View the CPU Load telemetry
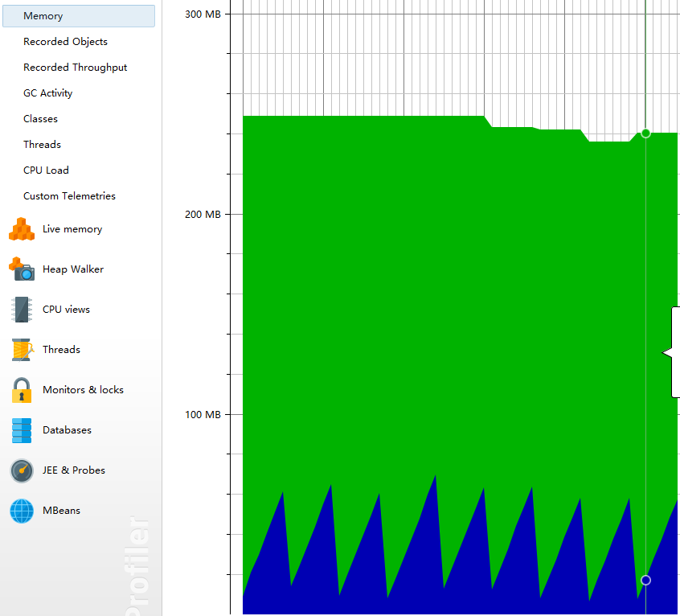The width and height of the screenshot is (680, 616). [46, 170]
